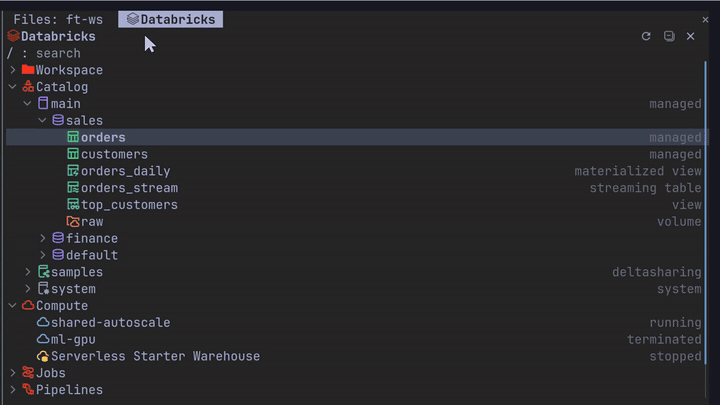Select orders_stream in the tree
Screen dimensions: 720x405
(129, 187)
